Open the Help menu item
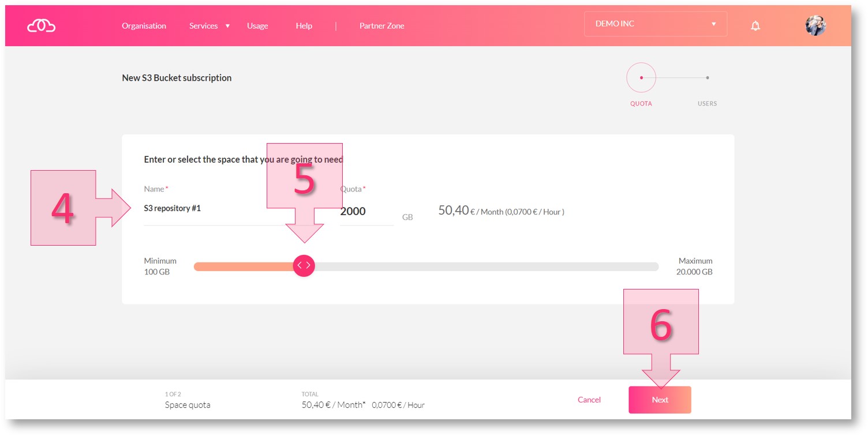868x436 pixels. [304, 26]
